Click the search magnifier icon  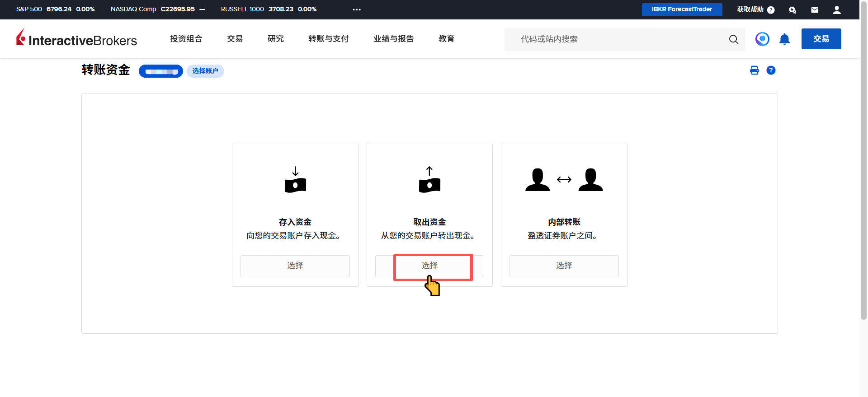[x=733, y=39]
